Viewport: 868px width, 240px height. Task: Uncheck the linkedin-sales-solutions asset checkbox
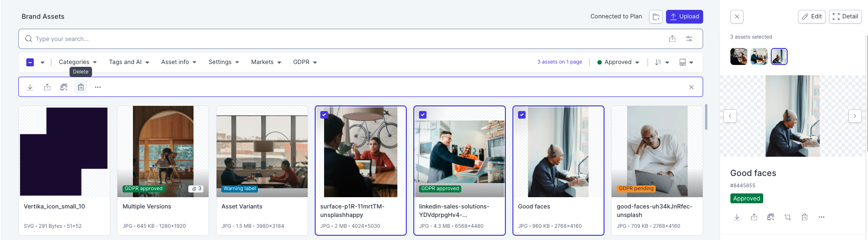423,115
